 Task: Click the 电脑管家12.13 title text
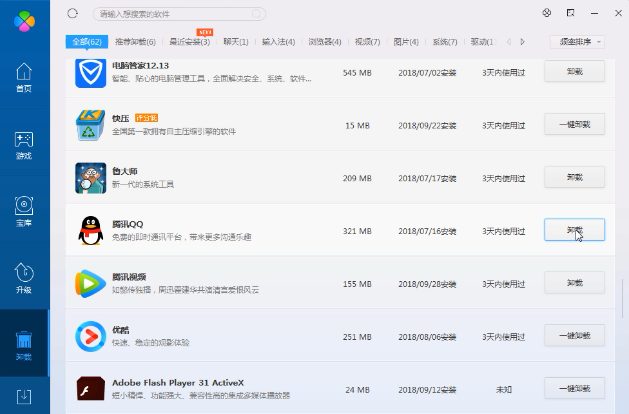click(140, 65)
